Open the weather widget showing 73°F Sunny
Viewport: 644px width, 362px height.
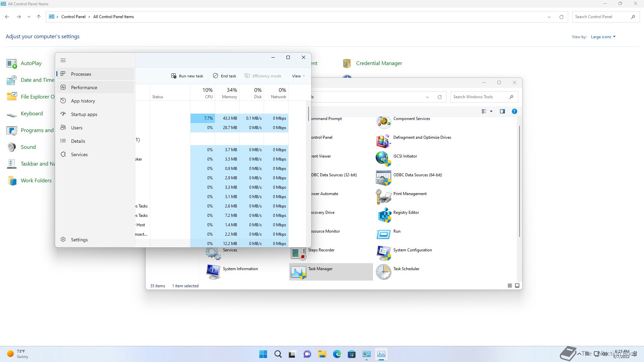pos(18,354)
